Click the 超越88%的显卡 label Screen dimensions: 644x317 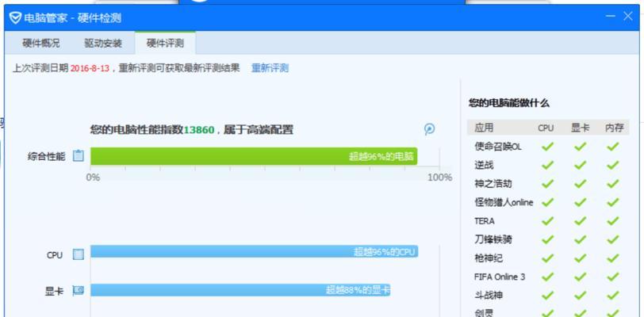(358, 290)
